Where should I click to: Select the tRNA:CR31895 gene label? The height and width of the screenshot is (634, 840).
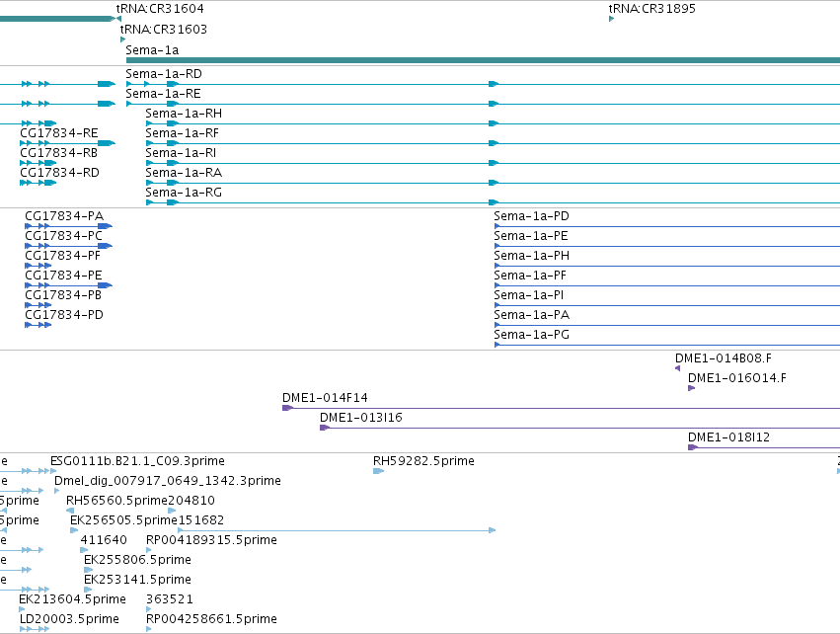click(652, 9)
